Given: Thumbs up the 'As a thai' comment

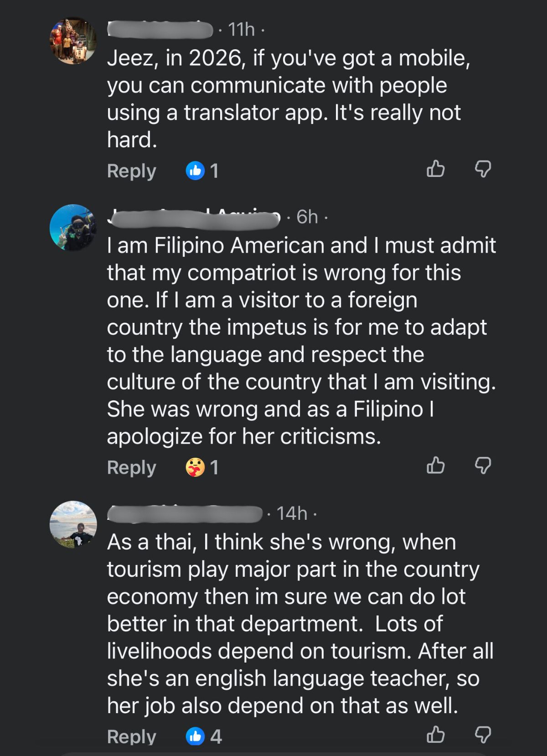Looking at the screenshot, I should (435, 735).
